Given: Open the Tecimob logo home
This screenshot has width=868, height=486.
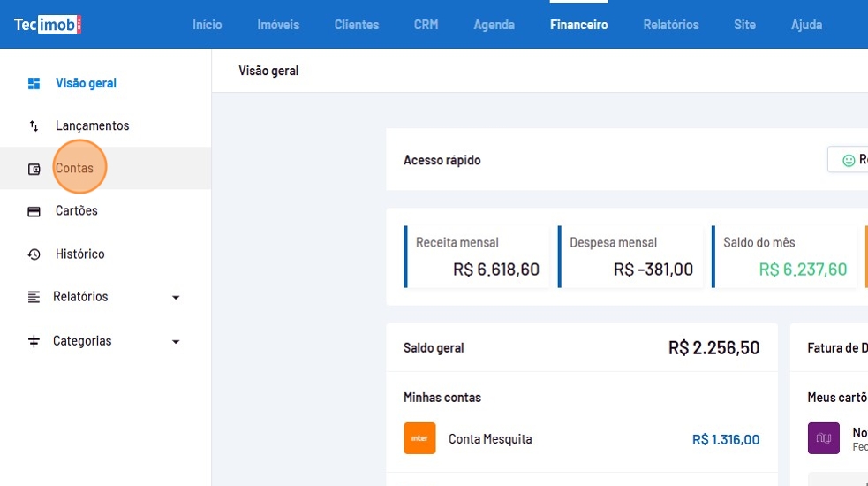Looking at the screenshot, I should point(48,24).
